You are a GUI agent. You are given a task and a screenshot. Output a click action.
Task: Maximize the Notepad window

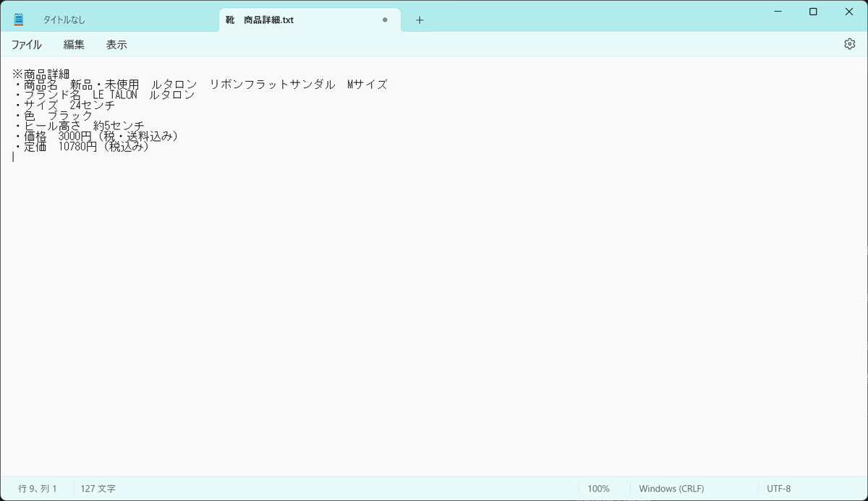click(813, 11)
